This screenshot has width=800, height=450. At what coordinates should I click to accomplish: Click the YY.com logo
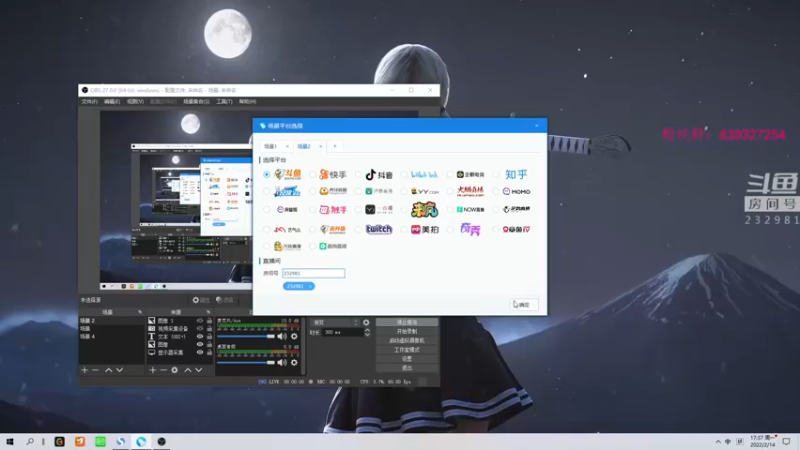424,191
